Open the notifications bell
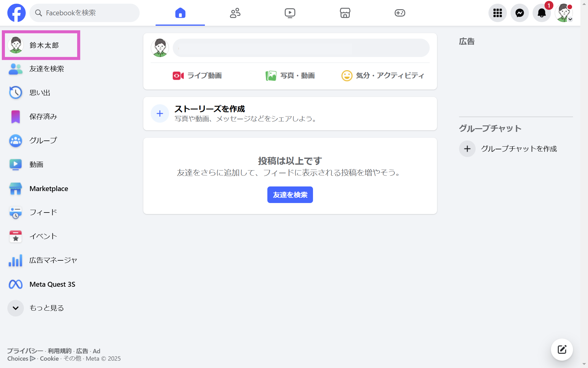The image size is (588, 368). tap(541, 13)
